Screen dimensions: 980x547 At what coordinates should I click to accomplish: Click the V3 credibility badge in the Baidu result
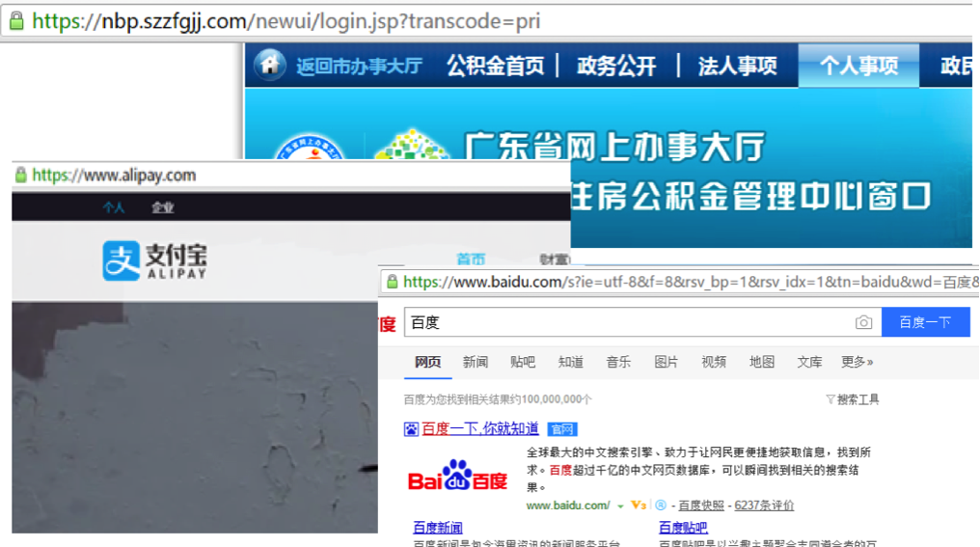coord(638,506)
